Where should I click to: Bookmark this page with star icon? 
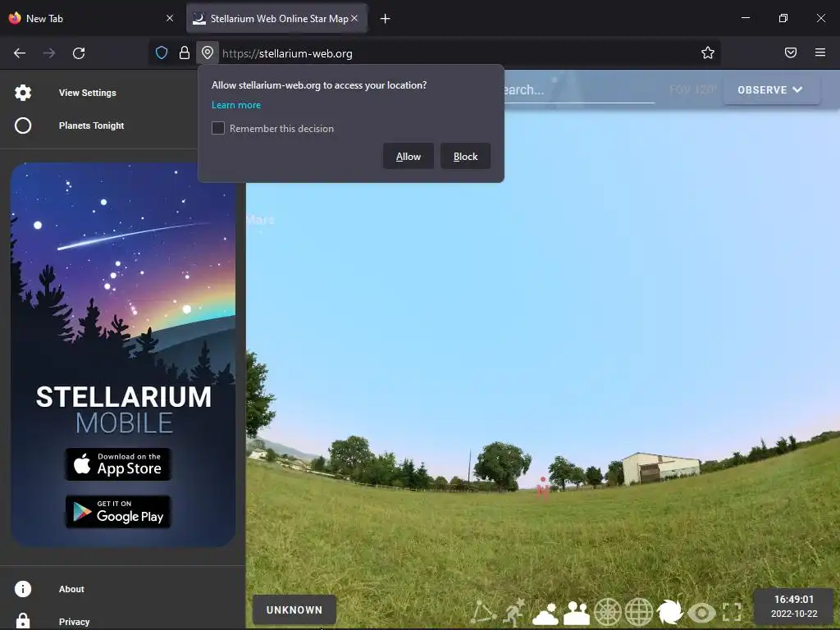pyautogui.click(x=708, y=52)
